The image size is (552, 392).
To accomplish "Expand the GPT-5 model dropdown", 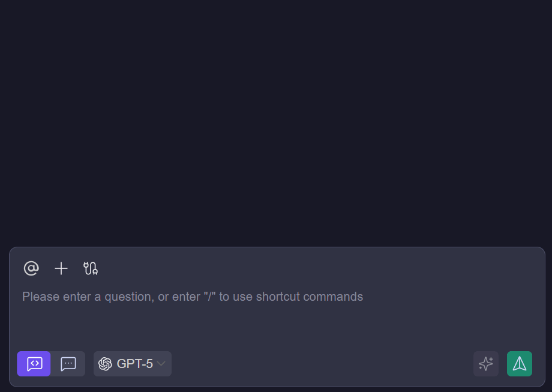I will click(133, 364).
